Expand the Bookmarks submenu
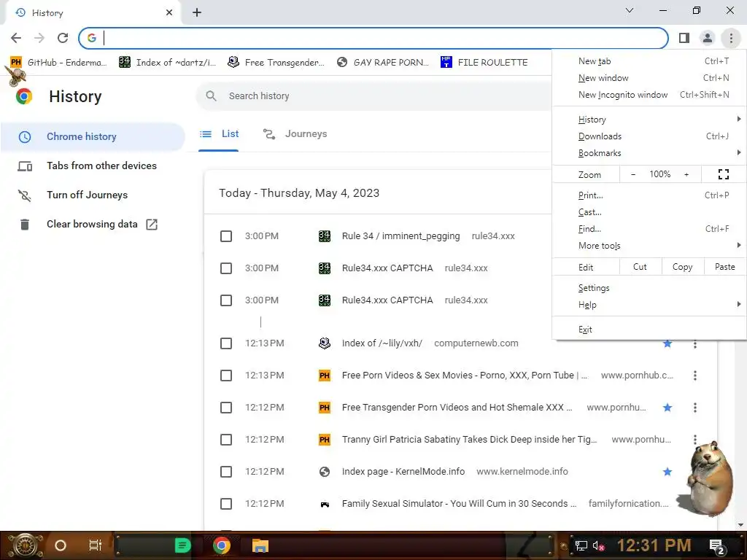Viewport: 747px width, 560px height. click(649, 153)
